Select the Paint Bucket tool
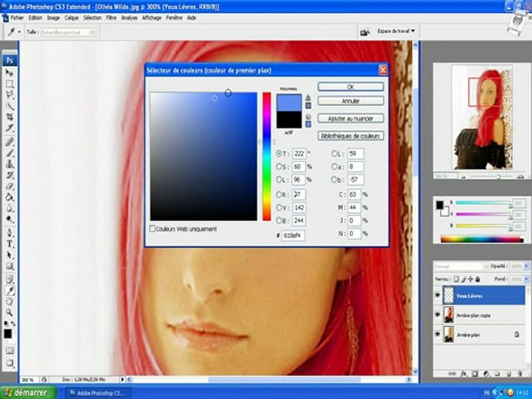 [x=9, y=198]
